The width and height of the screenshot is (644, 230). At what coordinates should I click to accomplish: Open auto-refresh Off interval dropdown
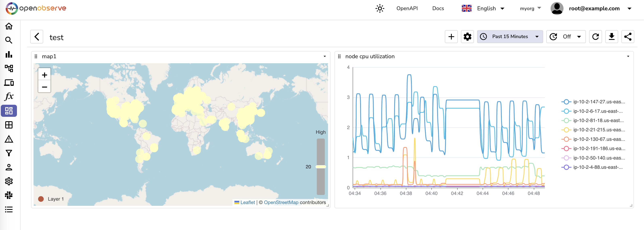pyautogui.click(x=566, y=37)
